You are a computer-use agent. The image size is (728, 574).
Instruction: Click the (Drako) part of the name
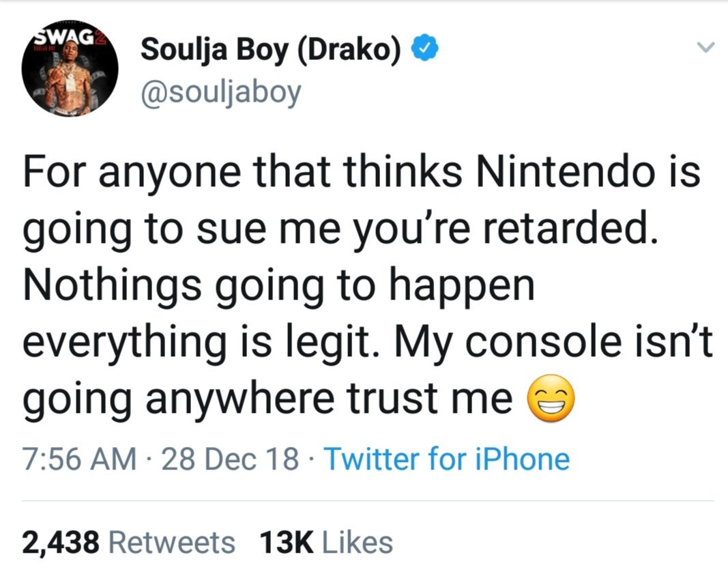[x=349, y=50]
